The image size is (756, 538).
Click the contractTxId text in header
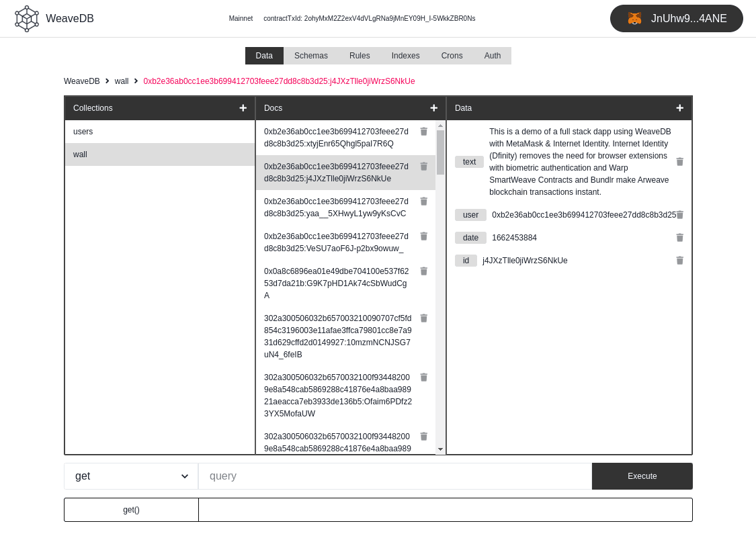tap(370, 18)
